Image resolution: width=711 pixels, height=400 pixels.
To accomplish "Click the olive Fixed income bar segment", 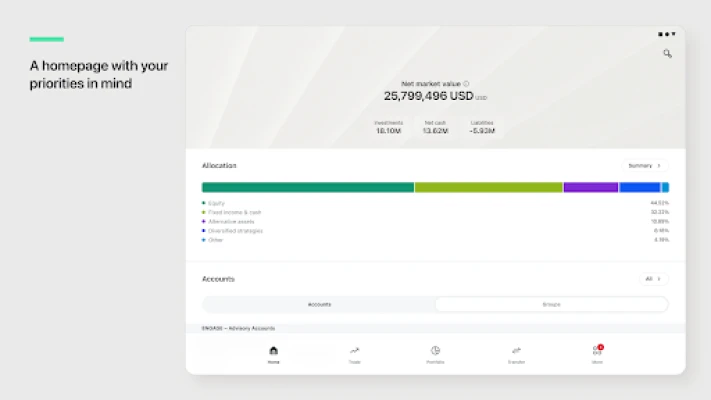I will click(488, 187).
